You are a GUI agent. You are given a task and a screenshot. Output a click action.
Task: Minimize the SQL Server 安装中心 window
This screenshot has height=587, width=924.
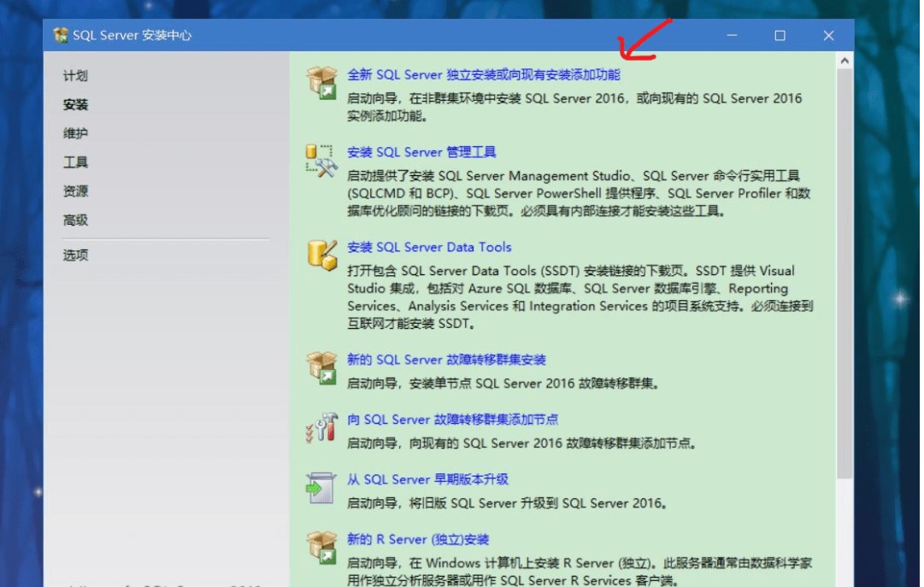tap(732, 35)
